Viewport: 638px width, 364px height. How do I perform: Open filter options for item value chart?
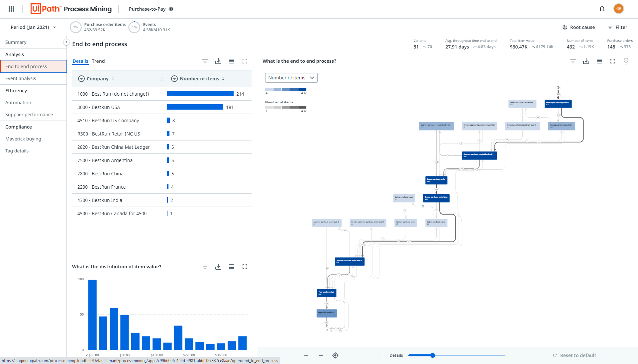click(205, 267)
